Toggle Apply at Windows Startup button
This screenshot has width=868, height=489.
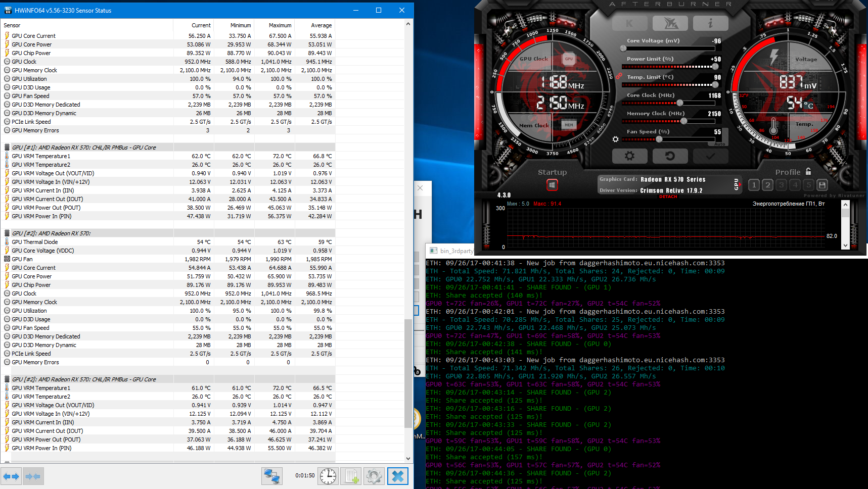tap(552, 185)
